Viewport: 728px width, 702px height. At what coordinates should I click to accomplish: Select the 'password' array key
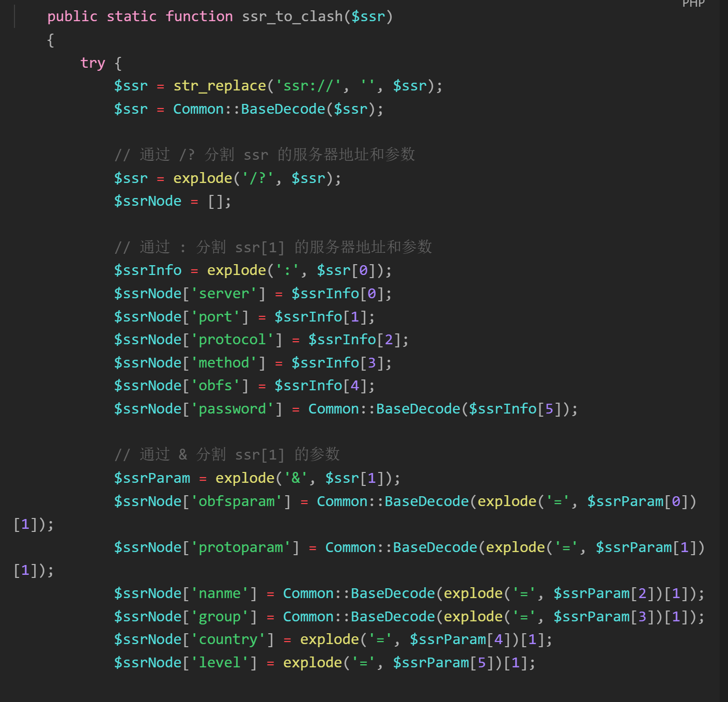tap(233, 409)
